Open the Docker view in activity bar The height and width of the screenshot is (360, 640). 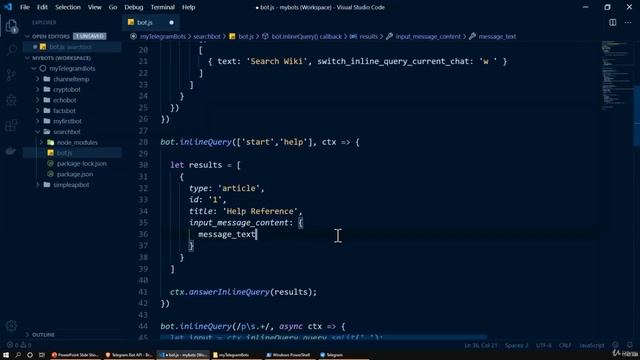[x=11, y=151]
